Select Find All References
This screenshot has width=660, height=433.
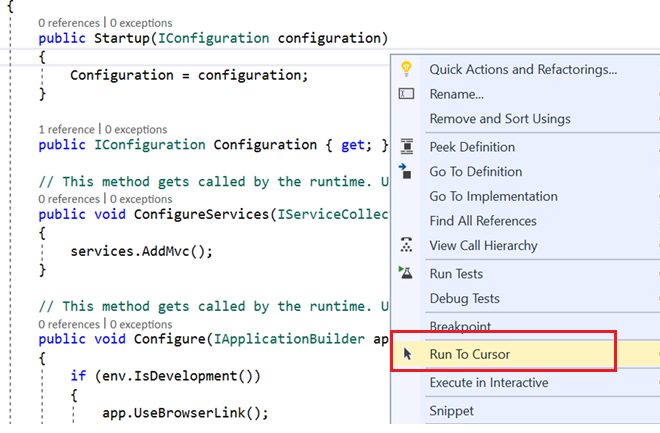click(483, 221)
